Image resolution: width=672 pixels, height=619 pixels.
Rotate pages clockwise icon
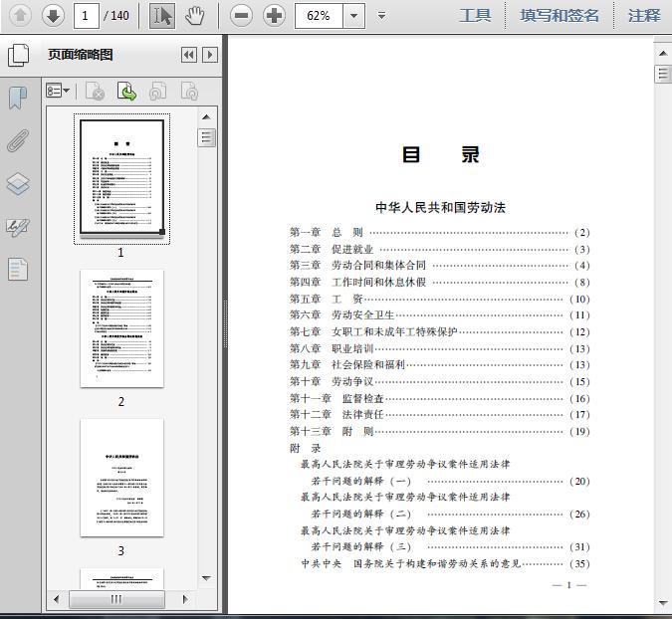click(x=189, y=92)
